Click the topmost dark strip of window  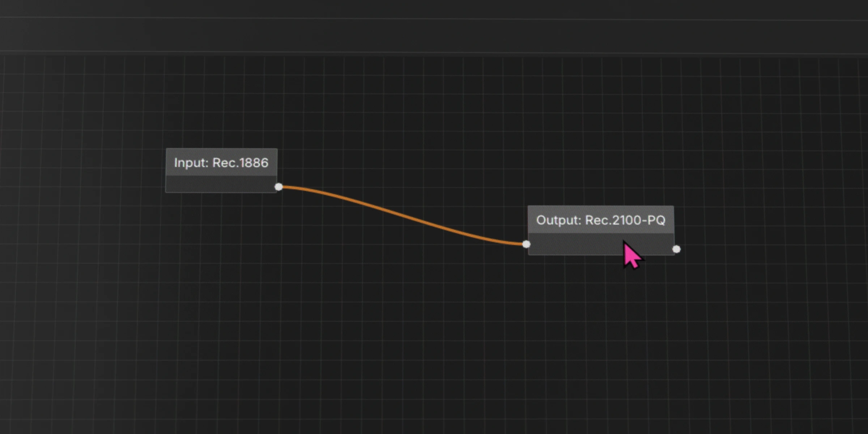[x=434, y=8]
